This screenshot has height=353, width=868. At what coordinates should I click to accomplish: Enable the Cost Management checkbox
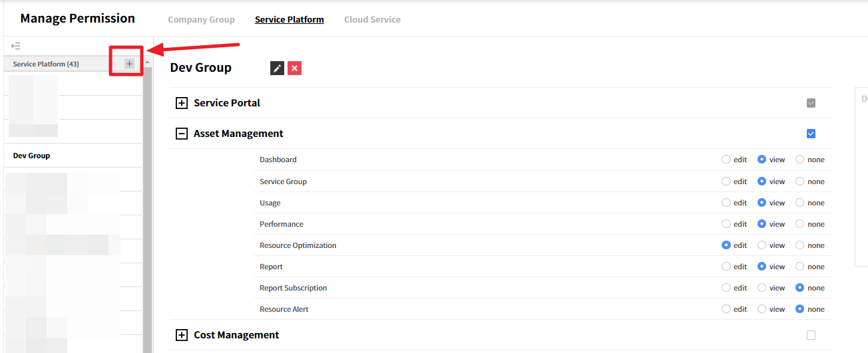[x=811, y=335]
